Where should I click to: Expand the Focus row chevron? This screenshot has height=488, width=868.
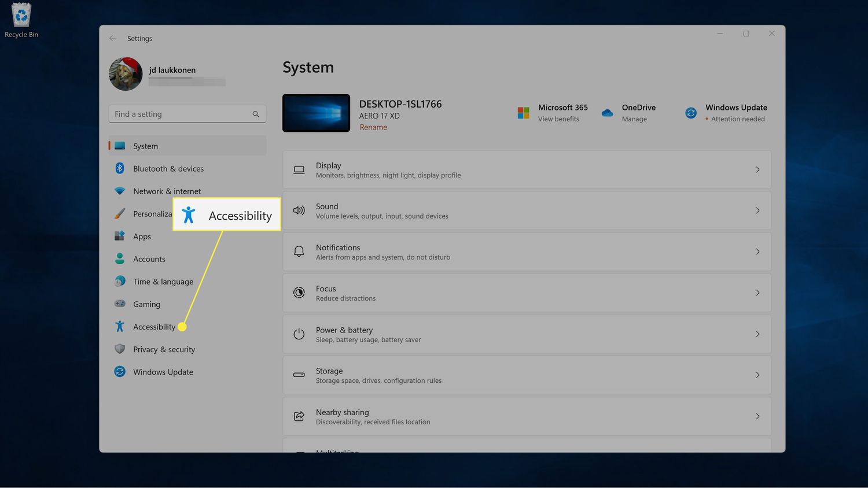pos(757,293)
